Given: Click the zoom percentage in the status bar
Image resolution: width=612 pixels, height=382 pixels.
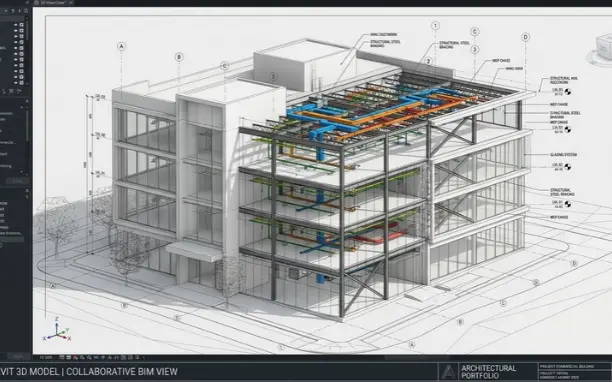Looking at the screenshot, I should click(46, 357).
